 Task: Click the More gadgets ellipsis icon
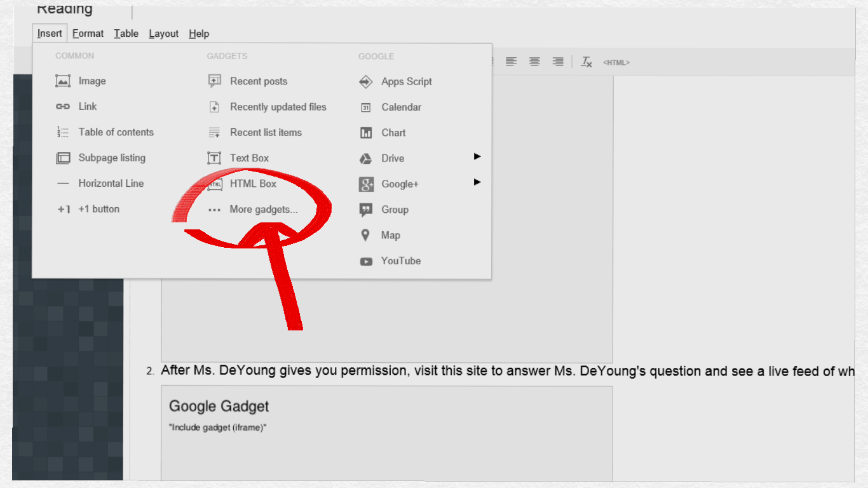tap(215, 210)
